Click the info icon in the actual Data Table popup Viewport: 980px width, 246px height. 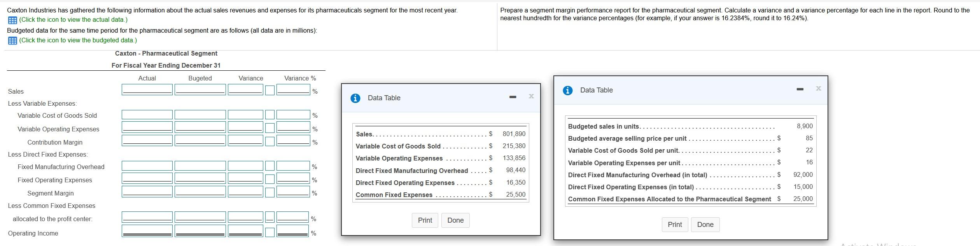tap(355, 98)
